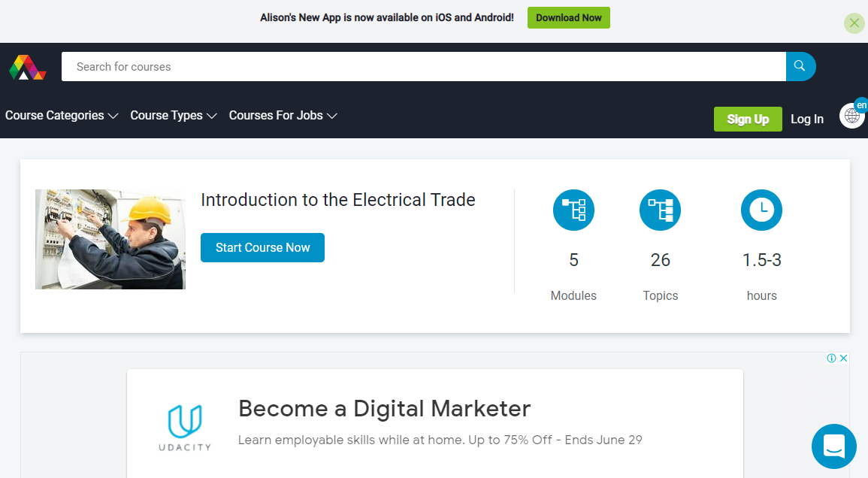Expand the Course Categories dropdown
This screenshot has height=478, width=868.
point(60,115)
